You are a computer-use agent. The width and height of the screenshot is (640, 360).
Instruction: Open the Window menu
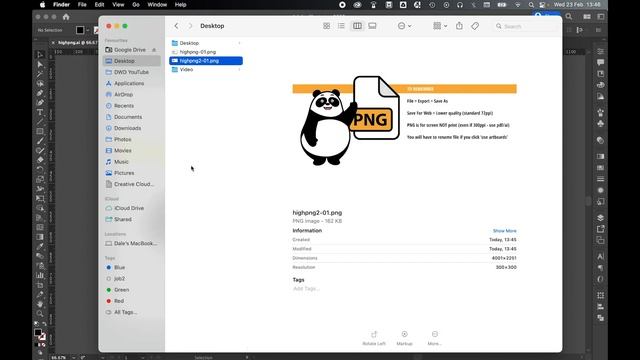(x=157, y=5)
